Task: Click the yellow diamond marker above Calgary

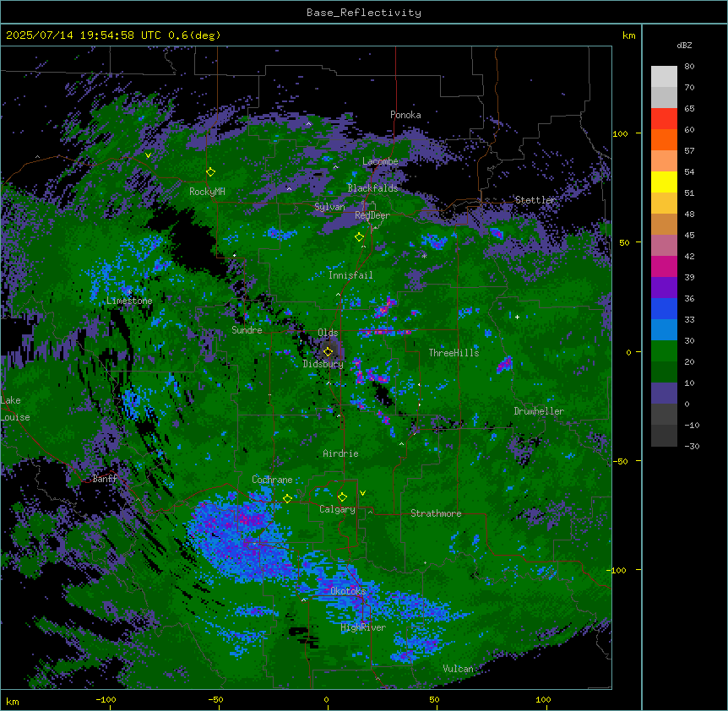Action: 342,497
